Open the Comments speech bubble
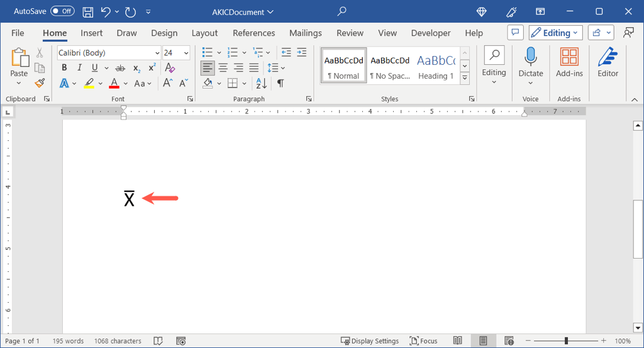 (516, 33)
